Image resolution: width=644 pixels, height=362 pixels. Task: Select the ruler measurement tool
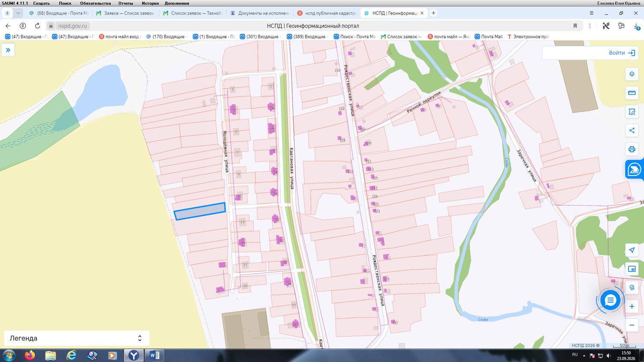coord(632,93)
